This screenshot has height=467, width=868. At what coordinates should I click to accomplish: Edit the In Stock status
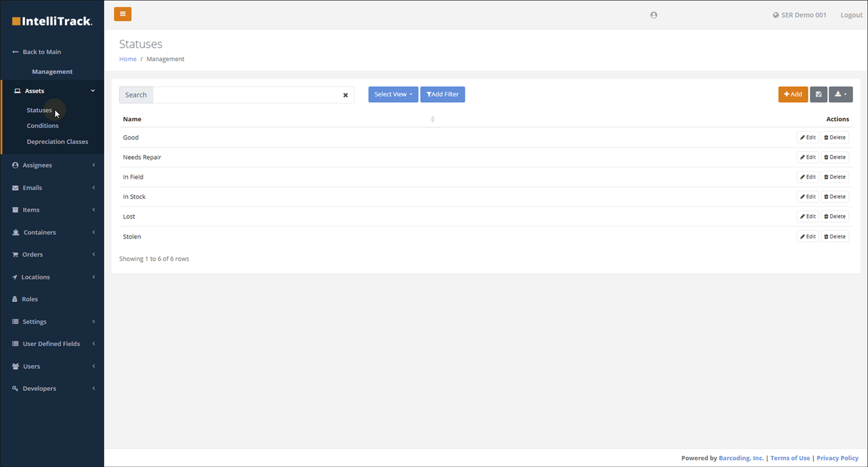808,197
